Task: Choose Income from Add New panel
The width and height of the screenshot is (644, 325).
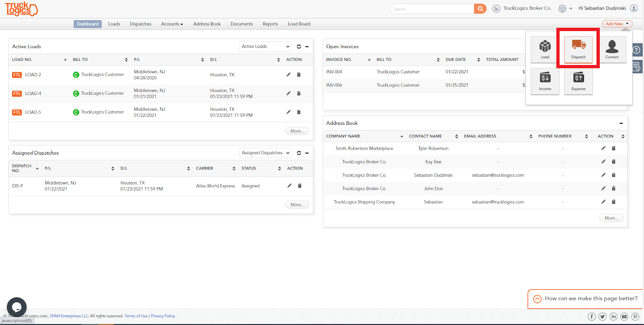Action: coord(545,81)
